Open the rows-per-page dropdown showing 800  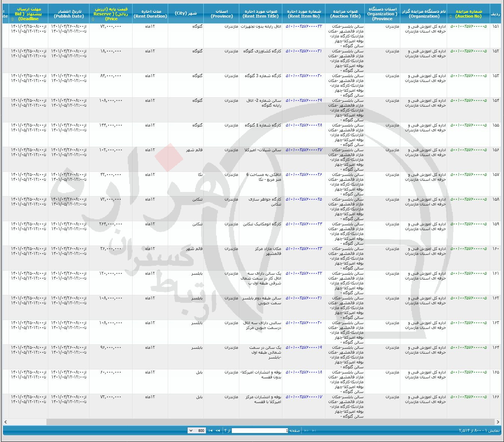tap(197, 431)
